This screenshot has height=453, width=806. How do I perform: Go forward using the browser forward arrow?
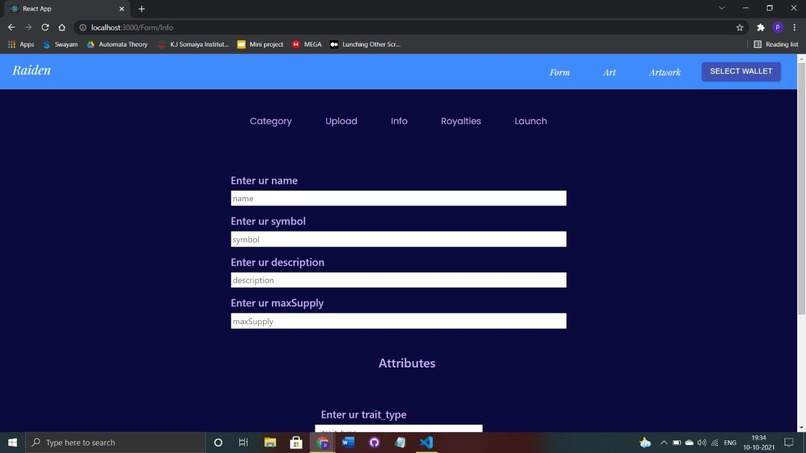point(28,27)
